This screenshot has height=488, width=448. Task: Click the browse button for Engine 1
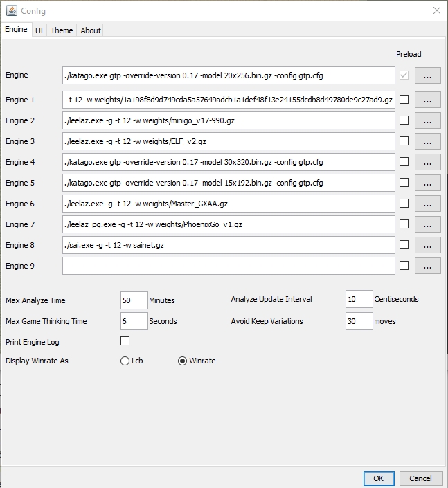[x=427, y=100]
